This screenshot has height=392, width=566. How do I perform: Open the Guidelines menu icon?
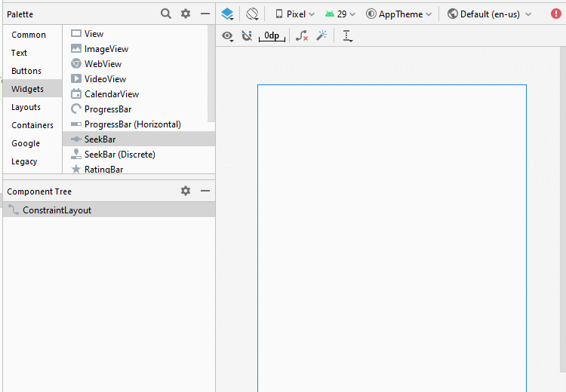(347, 35)
